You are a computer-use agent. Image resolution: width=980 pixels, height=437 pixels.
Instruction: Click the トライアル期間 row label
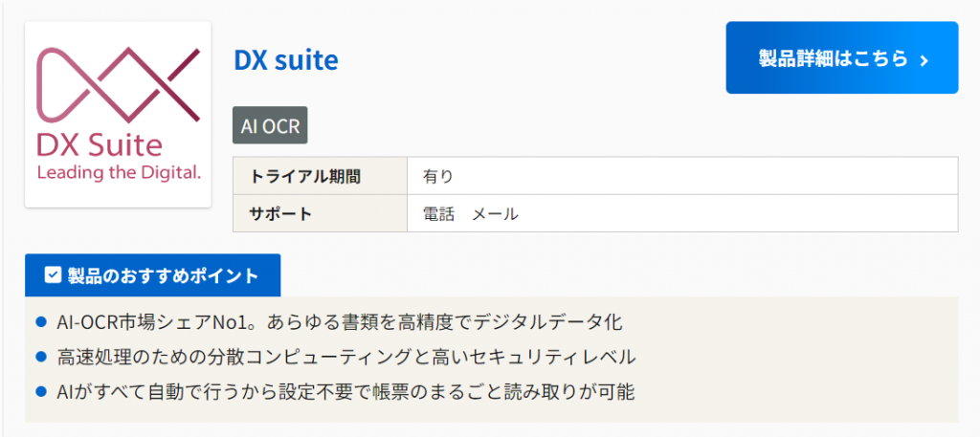tap(305, 176)
